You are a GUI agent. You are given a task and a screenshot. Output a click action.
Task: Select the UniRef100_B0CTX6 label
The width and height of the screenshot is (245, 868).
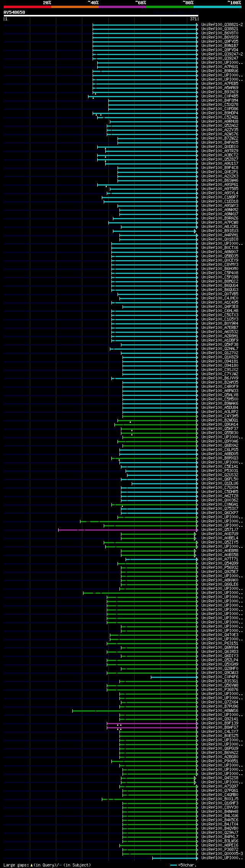click(220, 248)
